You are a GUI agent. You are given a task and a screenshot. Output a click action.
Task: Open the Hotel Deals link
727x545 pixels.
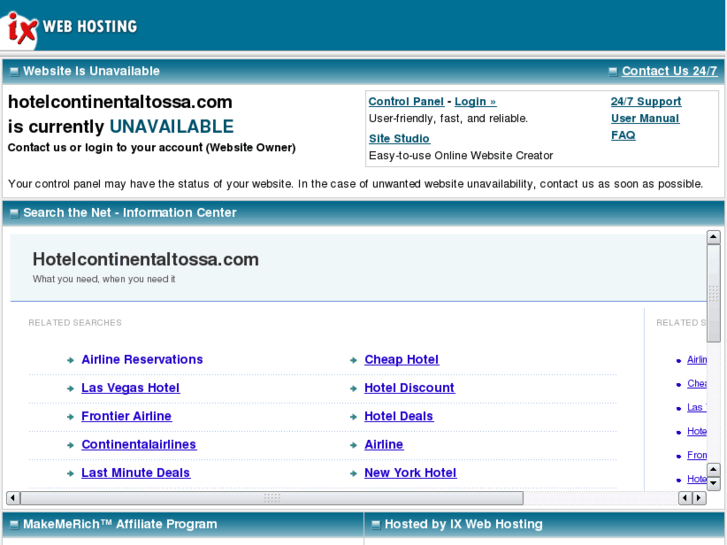click(398, 416)
